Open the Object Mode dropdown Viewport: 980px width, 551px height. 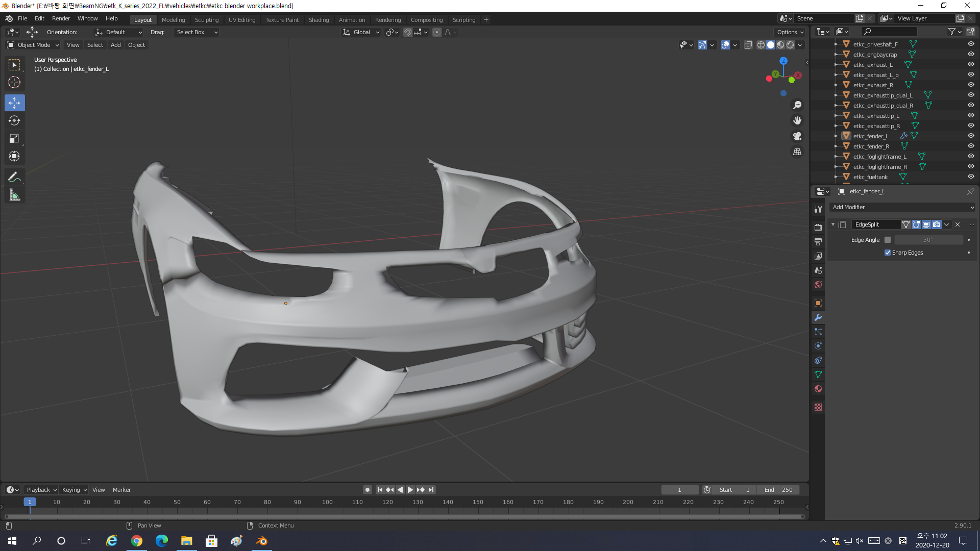[x=33, y=45]
